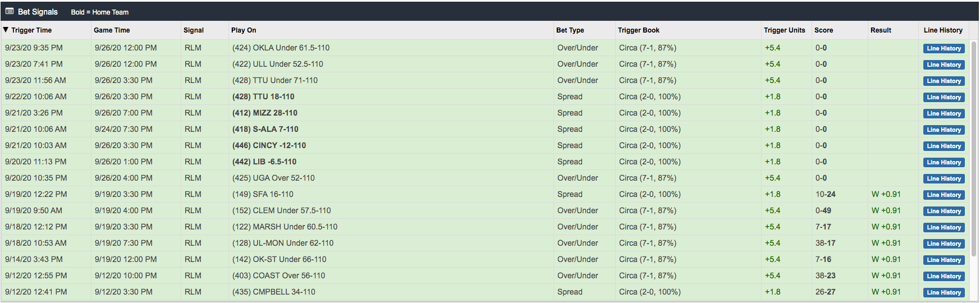The width and height of the screenshot is (980, 303).
Task: Open Line History for CINCY -12-110
Action: click(x=944, y=146)
